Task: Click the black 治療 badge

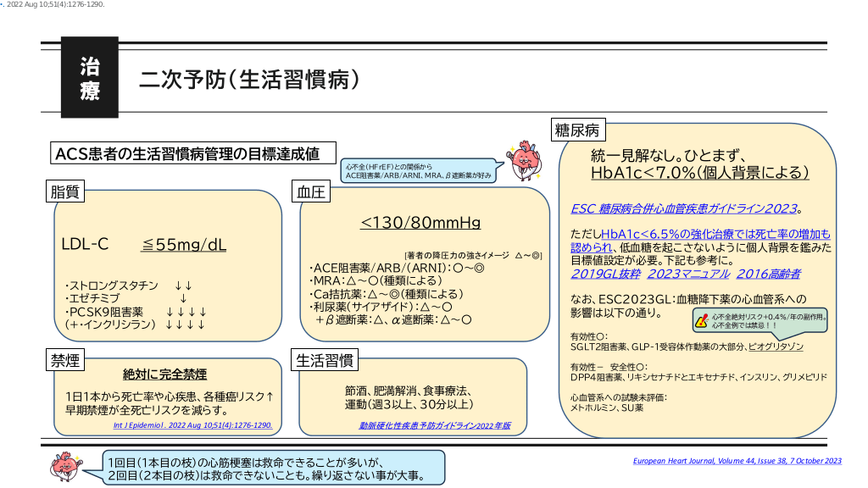Action: [89, 78]
